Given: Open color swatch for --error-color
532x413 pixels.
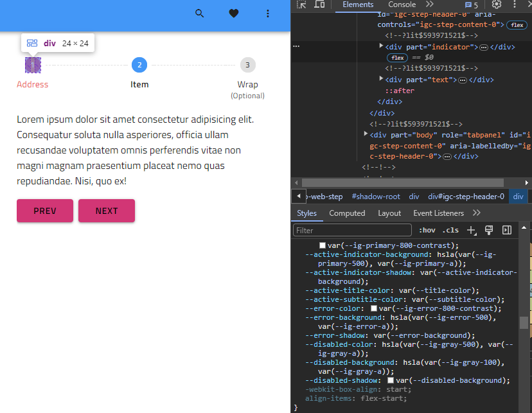Looking at the screenshot, I should click(x=374, y=308).
